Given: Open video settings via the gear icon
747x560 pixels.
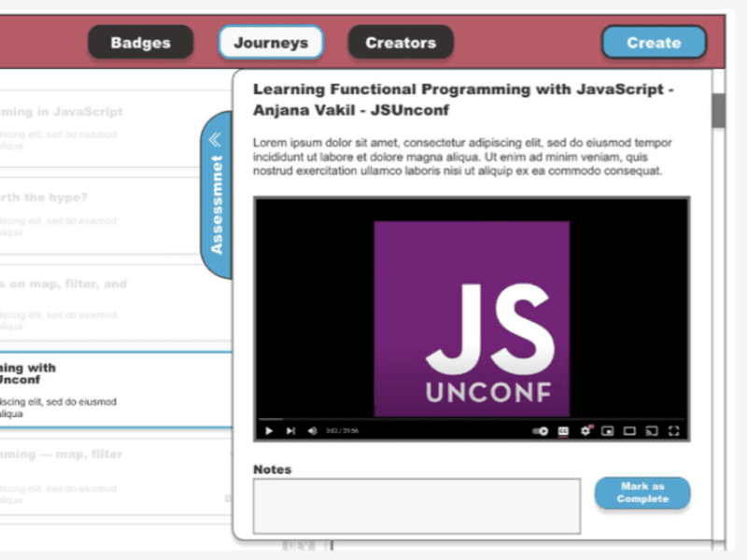Looking at the screenshot, I should (585, 431).
